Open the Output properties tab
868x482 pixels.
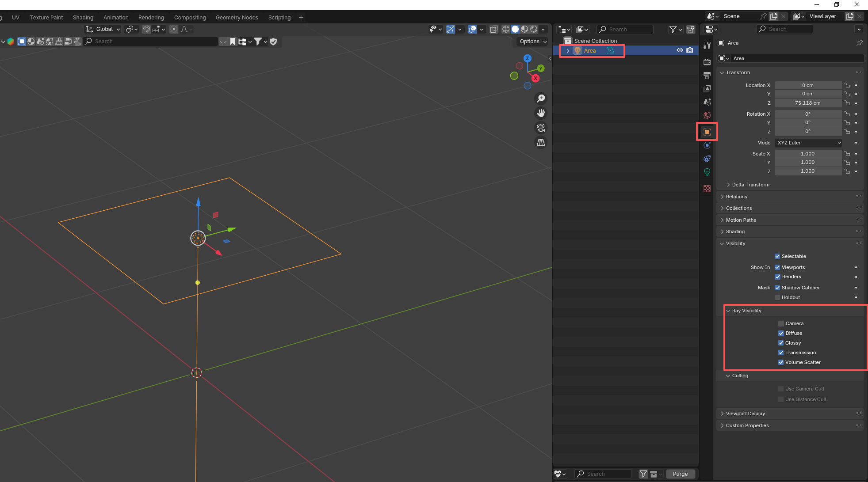click(707, 76)
